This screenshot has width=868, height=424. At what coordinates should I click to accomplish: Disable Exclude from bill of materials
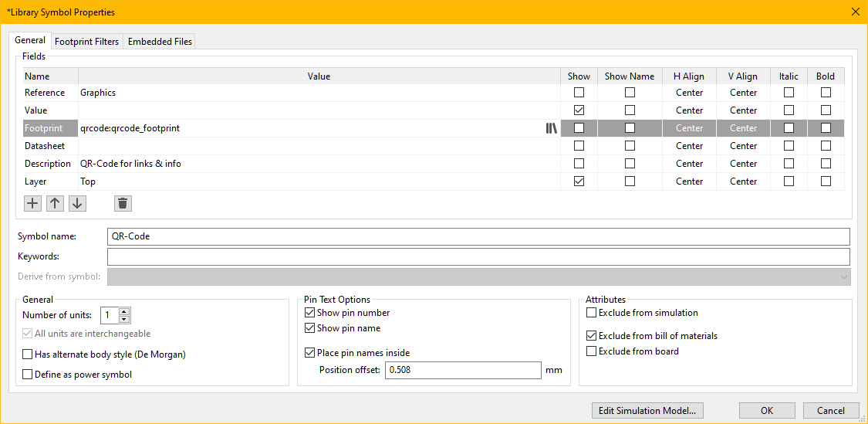592,336
